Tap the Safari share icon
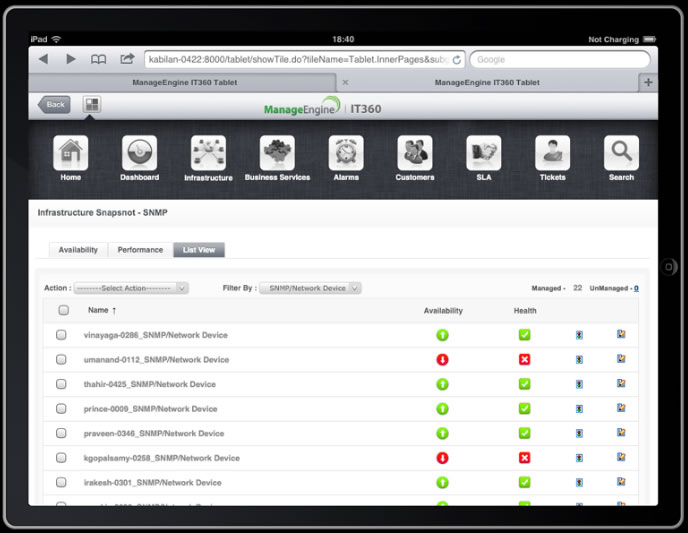Viewport: 688px width, 533px height. coord(127,58)
